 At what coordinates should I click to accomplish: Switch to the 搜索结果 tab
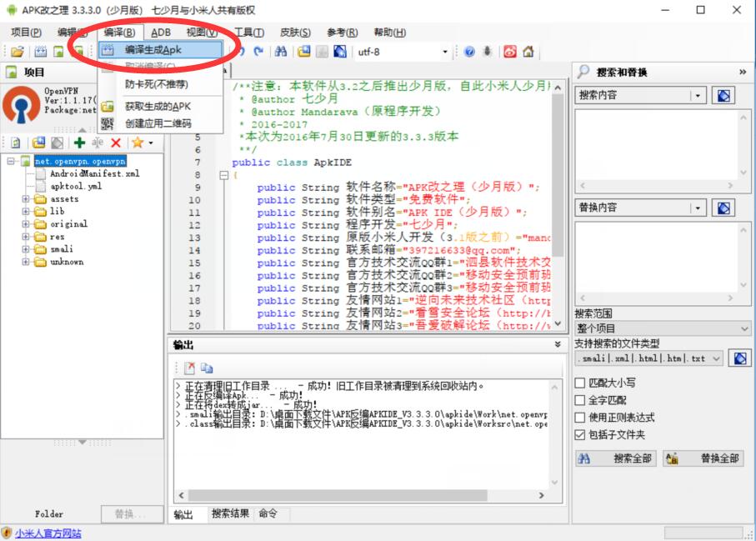click(x=230, y=514)
